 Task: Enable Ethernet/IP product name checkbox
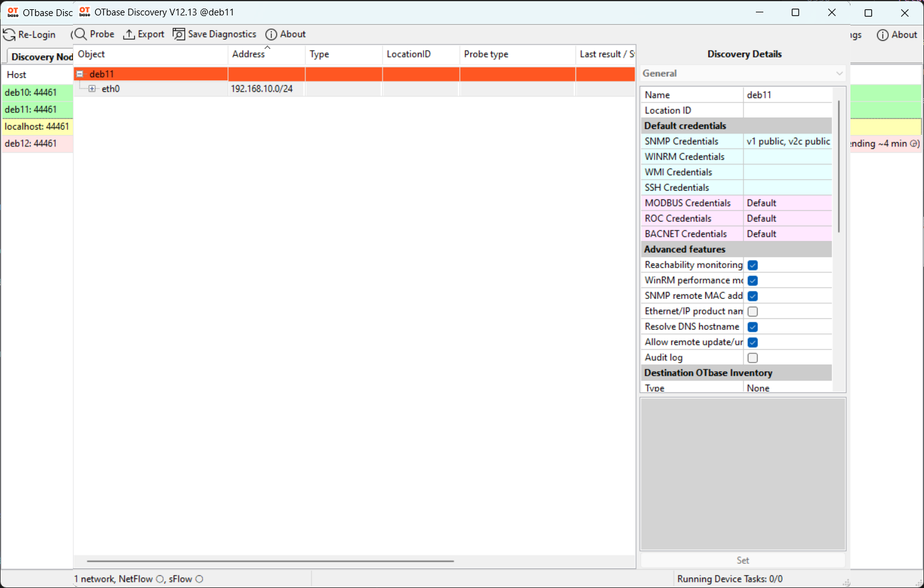click(753, 311)
